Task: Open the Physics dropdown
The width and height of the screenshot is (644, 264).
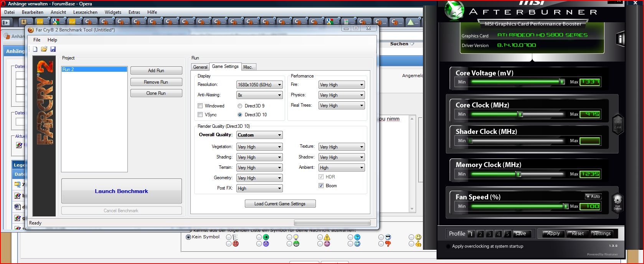Action: pos(342,95)
